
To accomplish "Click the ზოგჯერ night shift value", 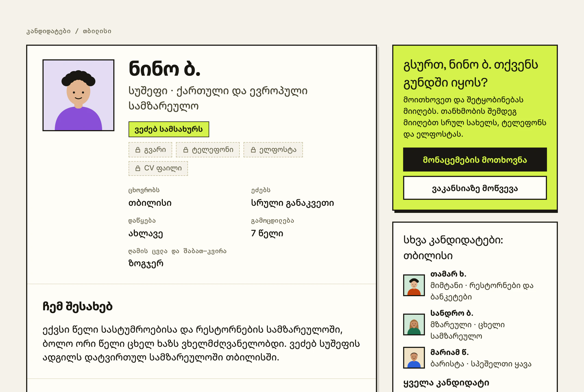I will click(x=146, y=264).
